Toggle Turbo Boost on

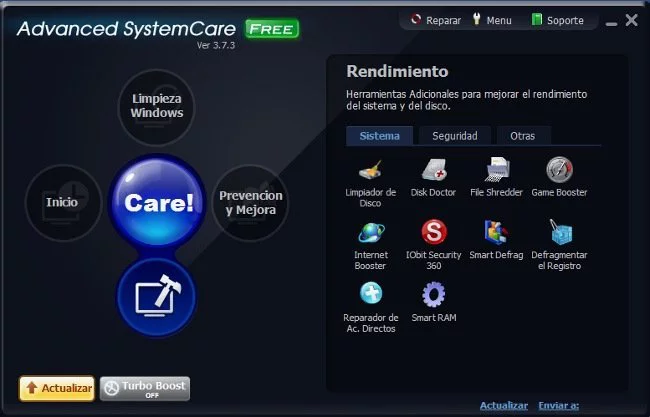point(144,389)
